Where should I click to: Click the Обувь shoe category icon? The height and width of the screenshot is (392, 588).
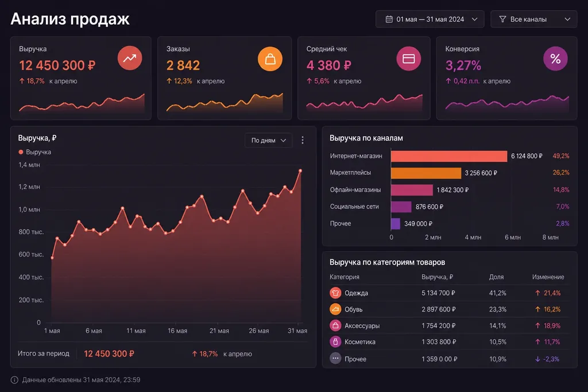pos(335,309)
